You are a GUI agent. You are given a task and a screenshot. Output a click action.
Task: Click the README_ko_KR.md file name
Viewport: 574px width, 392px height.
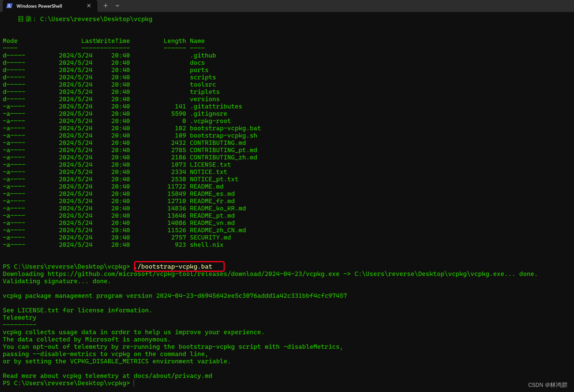[x=218, y=208]
